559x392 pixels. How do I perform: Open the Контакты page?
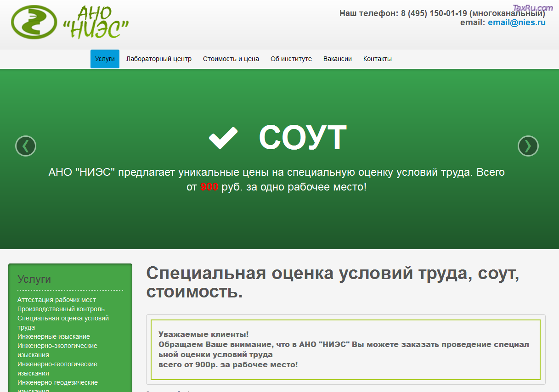pos(377,59)
